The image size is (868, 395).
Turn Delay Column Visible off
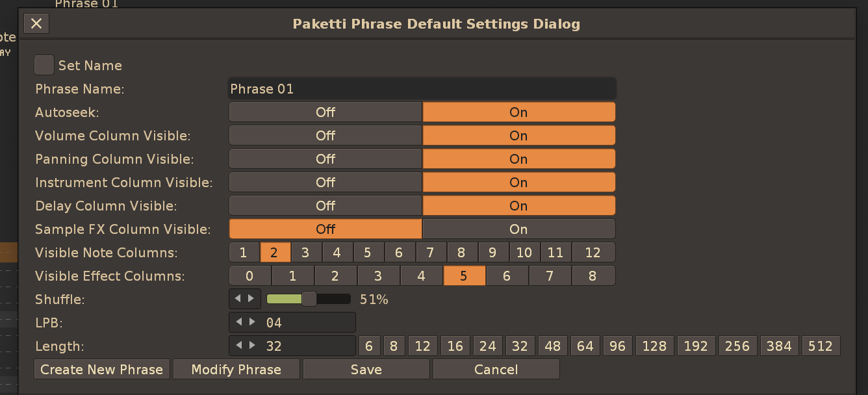point(325,205)
